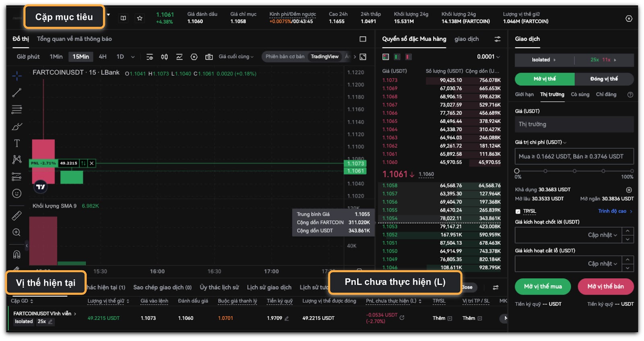Switch to Giới hạn order tab
Viewport: 644px width, 341px height.
tap(524, 94)
